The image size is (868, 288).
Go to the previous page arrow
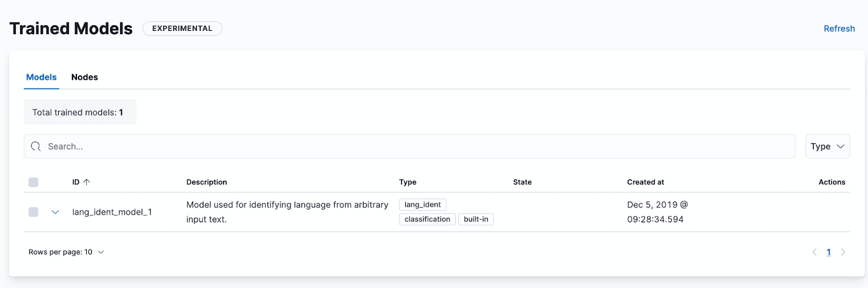[x=814, y=252]
